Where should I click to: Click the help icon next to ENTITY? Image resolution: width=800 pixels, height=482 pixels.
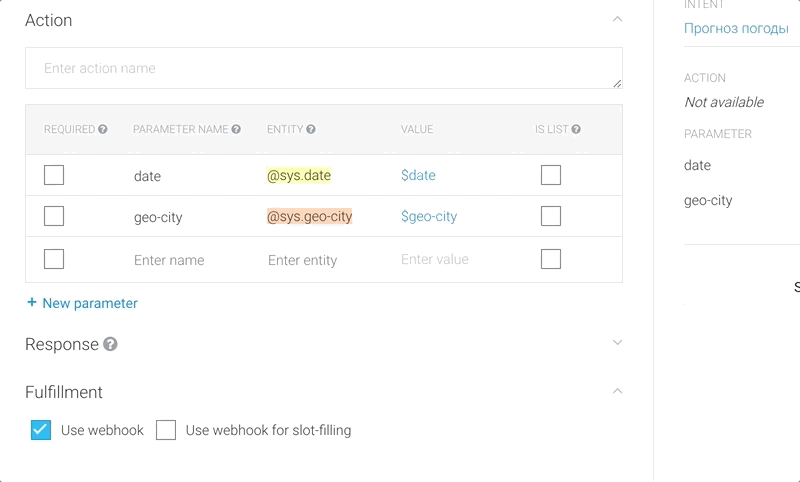tap(311, 130)
